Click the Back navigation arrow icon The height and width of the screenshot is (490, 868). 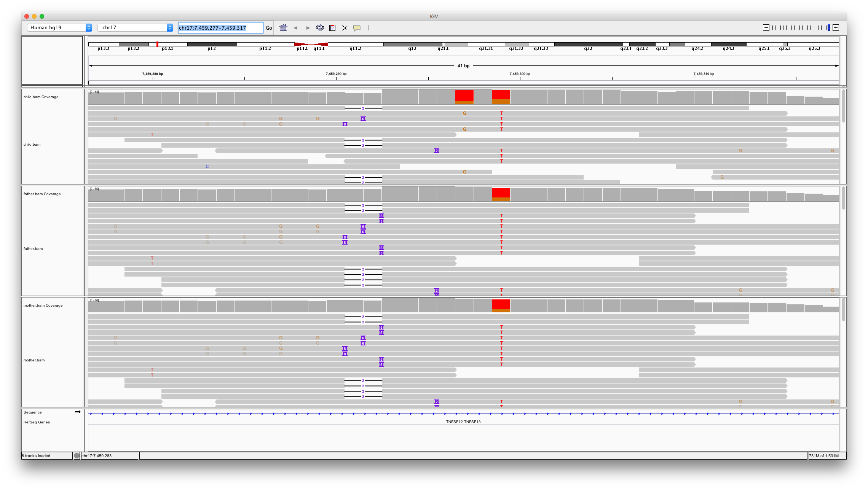point(296,27)
